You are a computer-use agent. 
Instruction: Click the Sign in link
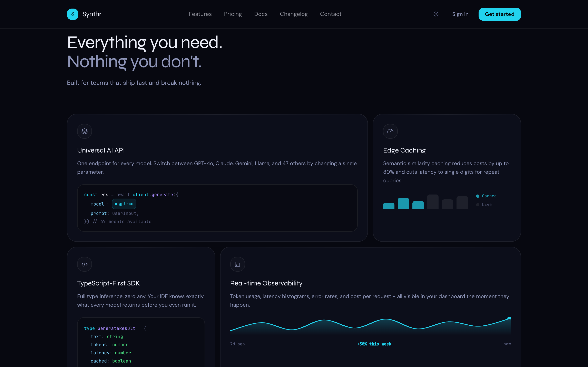(x=460, y=14)
